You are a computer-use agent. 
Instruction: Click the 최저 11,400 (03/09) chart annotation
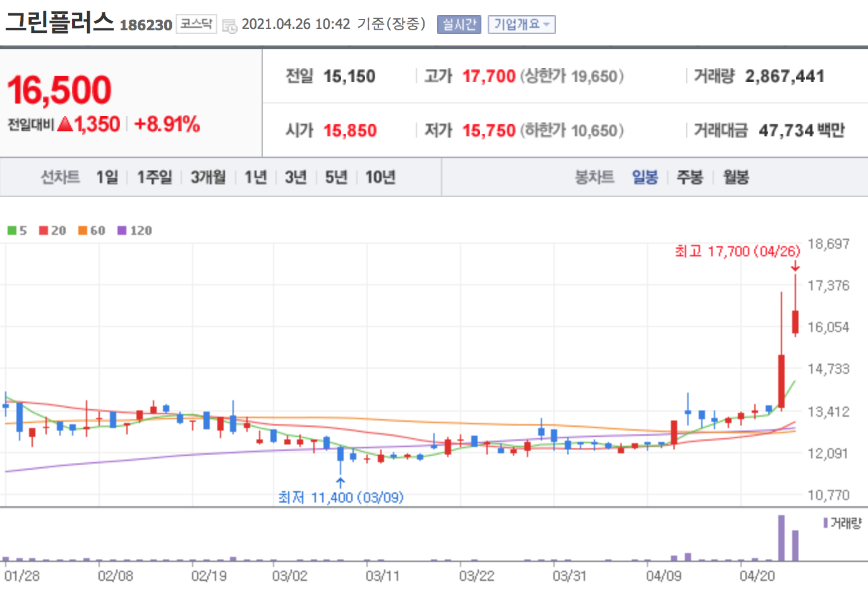pyautogui.click(x=341, y=498)
